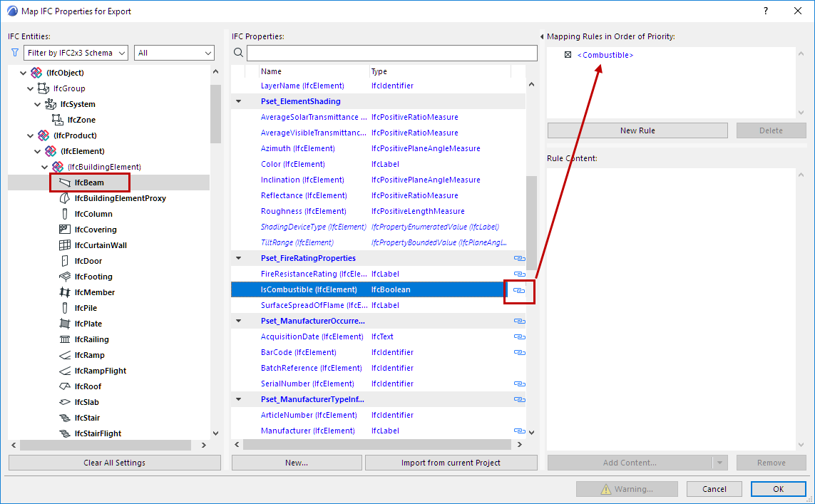Collapse the (IfcProduct) tree node
The height and width of the screenshot is (504, 815).
30,135
